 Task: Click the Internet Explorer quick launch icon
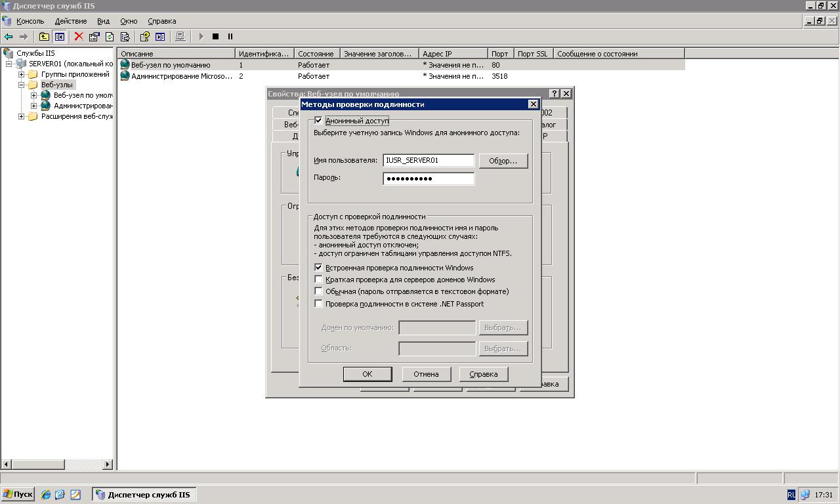(x=46, y=495)
